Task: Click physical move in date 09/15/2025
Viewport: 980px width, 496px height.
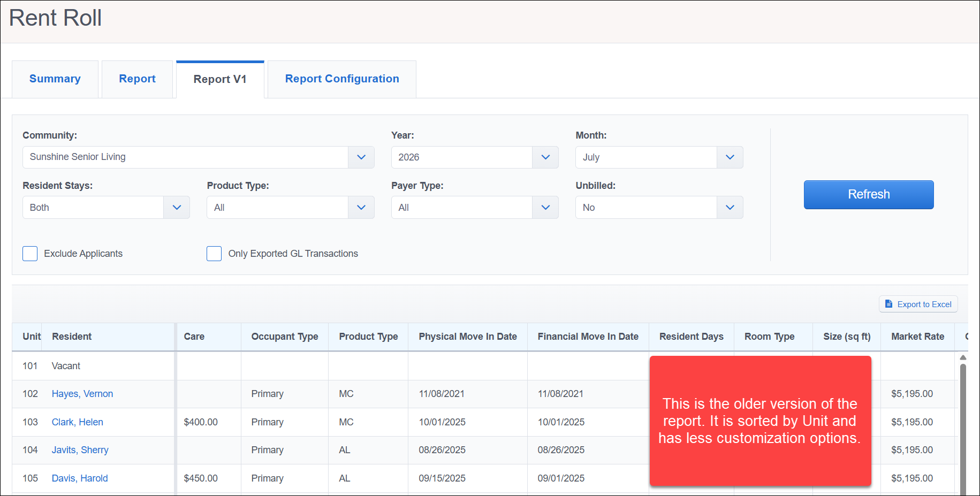Action: point(442,478)
